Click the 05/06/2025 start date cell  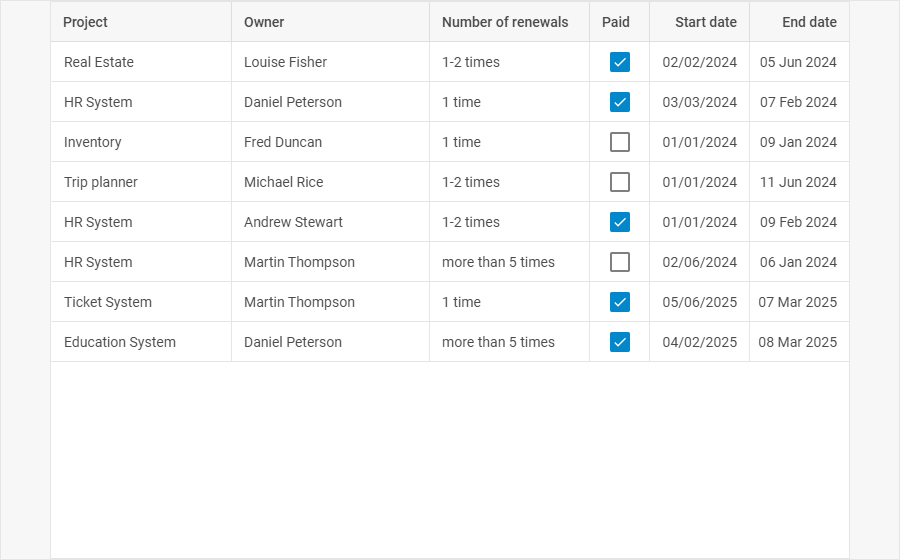click(699, 302)
